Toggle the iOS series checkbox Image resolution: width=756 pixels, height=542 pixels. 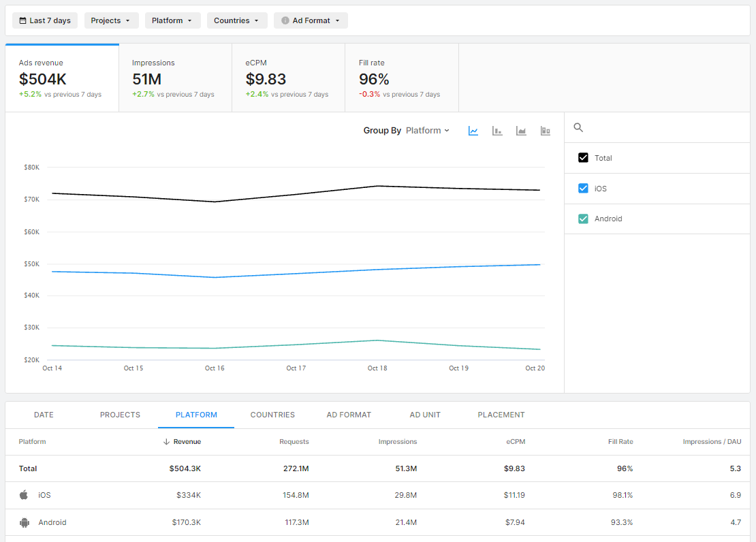[x=583, y=189]
